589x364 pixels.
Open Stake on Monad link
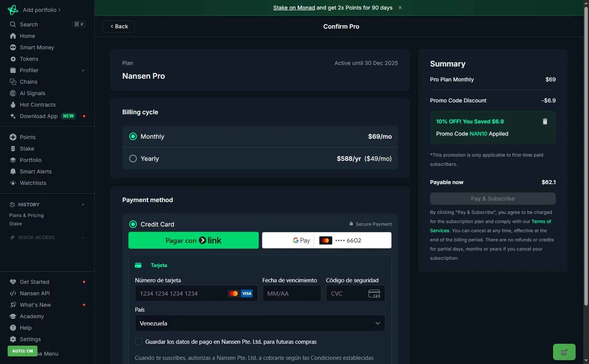(294, 8)
